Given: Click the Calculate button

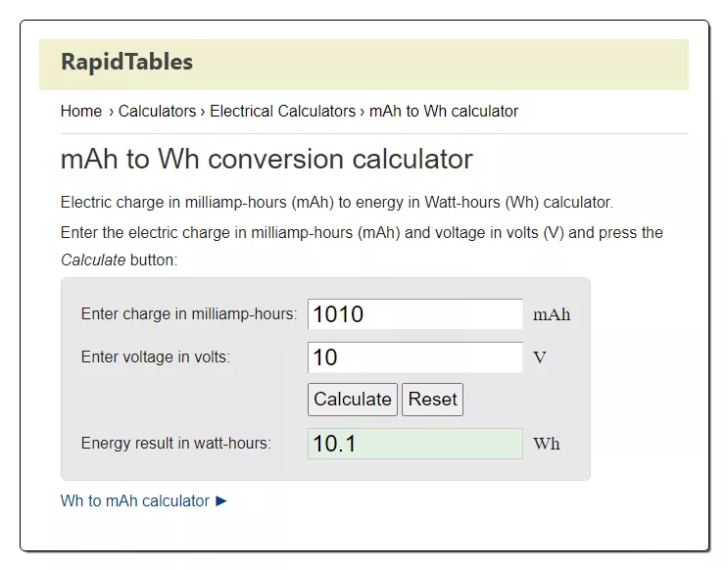Looking at the screenshot, I should pos(353,400).
